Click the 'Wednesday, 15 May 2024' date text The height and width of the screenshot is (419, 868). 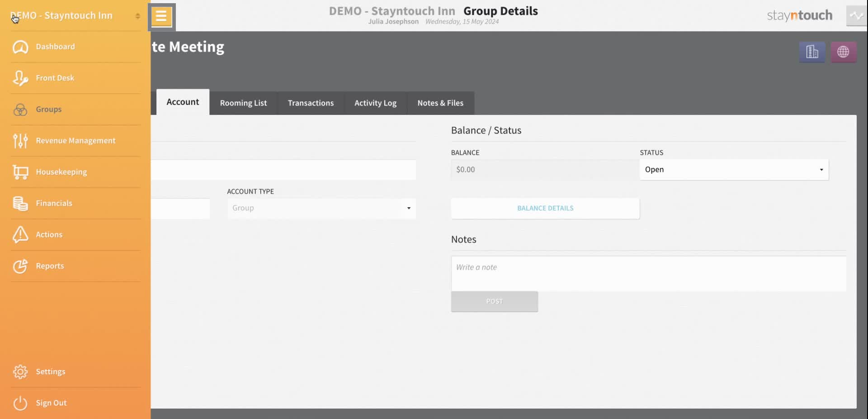[x=462, y=22]
